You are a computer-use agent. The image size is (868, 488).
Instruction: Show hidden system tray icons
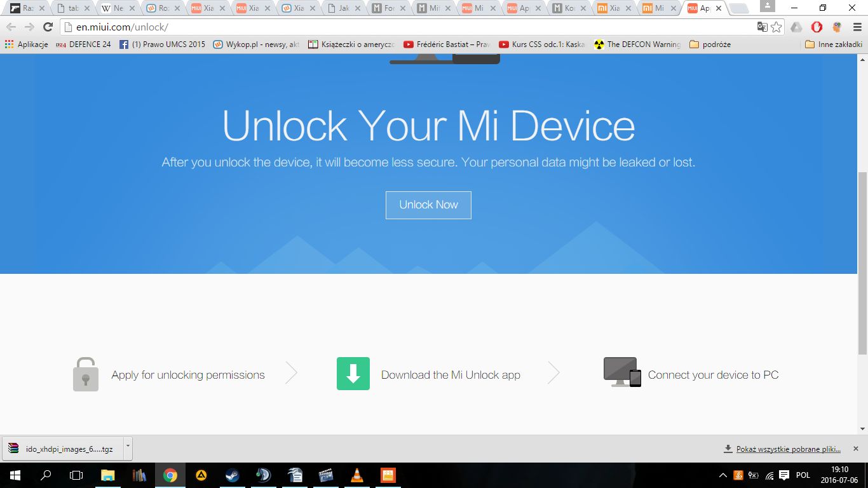point(722,475)
